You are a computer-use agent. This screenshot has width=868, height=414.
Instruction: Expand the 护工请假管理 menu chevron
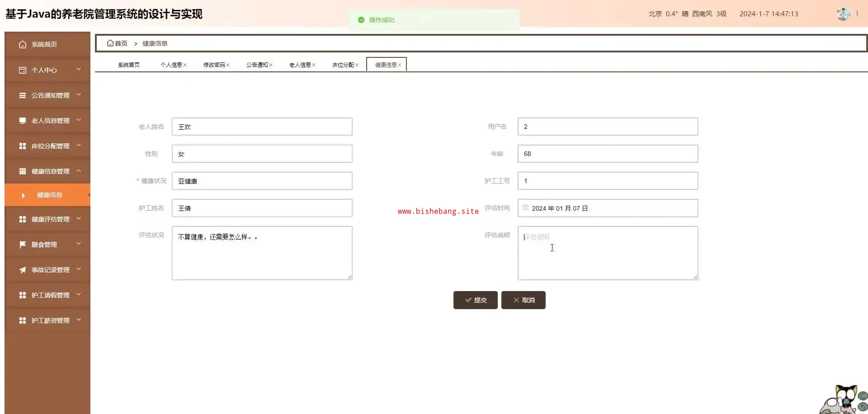click(79, 294)
